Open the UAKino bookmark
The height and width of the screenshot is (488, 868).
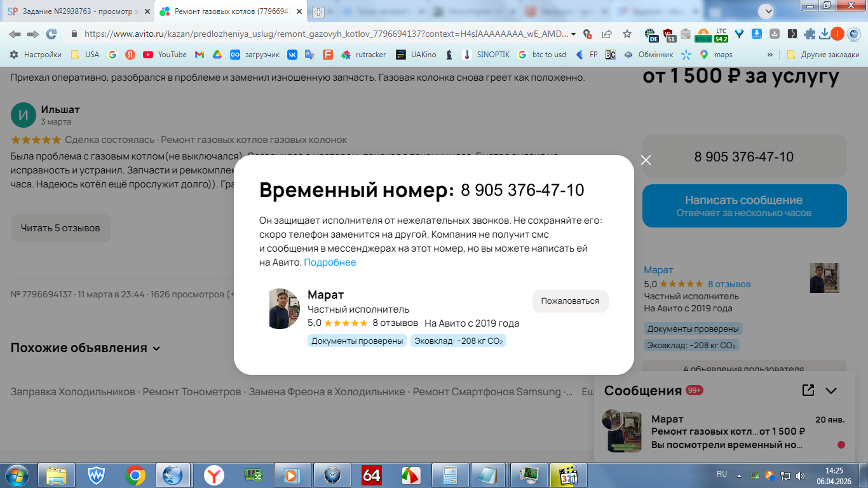[416, 55]
